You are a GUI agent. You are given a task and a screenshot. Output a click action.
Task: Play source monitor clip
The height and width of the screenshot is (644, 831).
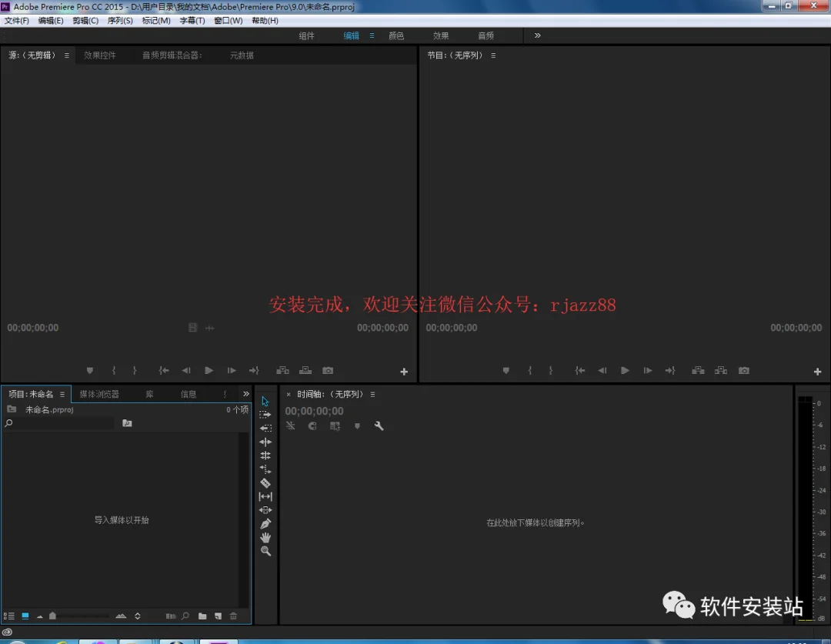[209, 371]
